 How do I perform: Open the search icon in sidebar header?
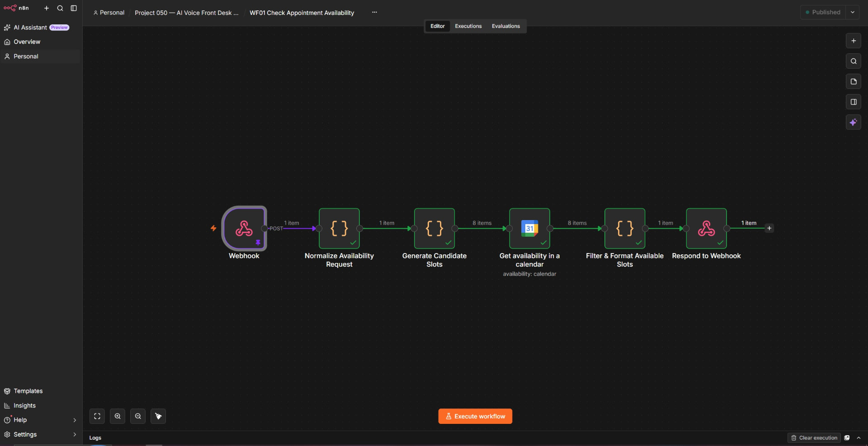[x=60, y=8]
